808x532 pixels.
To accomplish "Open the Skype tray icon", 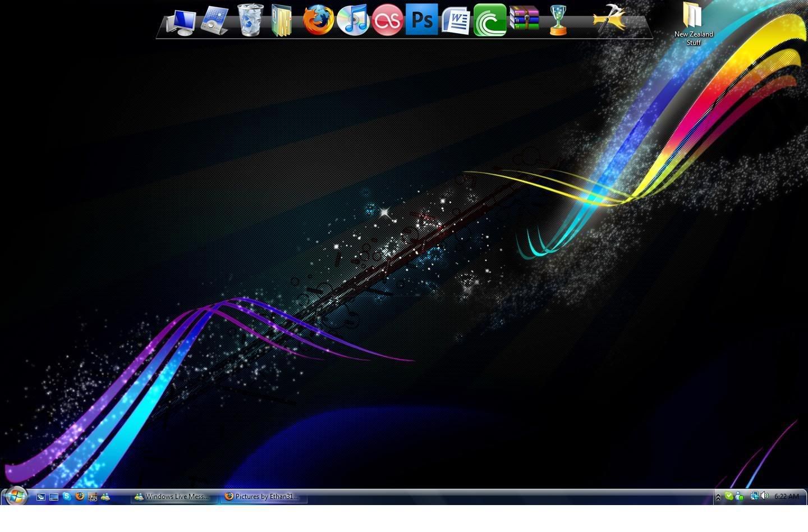I will (728, 496).
